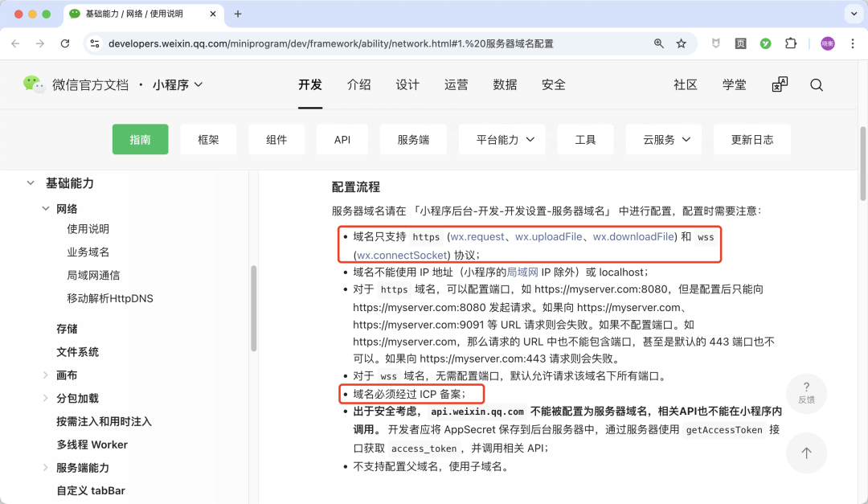Click the 反馈 feedback button

[x=807, y=393]
